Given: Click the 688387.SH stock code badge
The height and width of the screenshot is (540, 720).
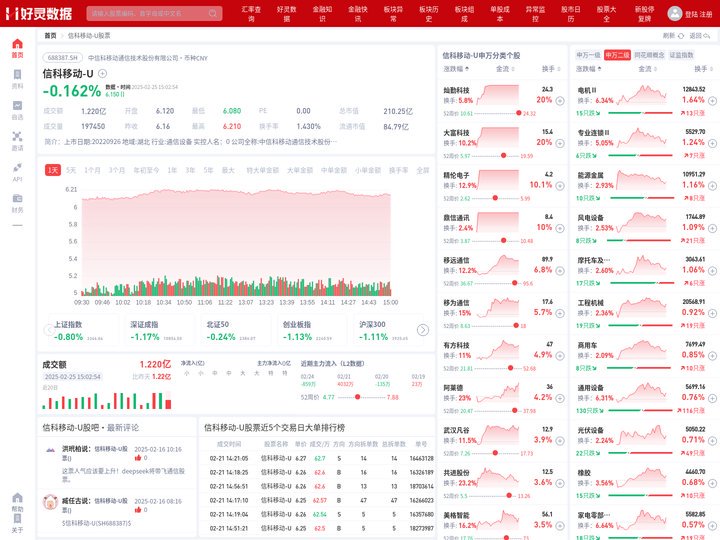Looking at the screenshot, I should [x=63, y=58].
